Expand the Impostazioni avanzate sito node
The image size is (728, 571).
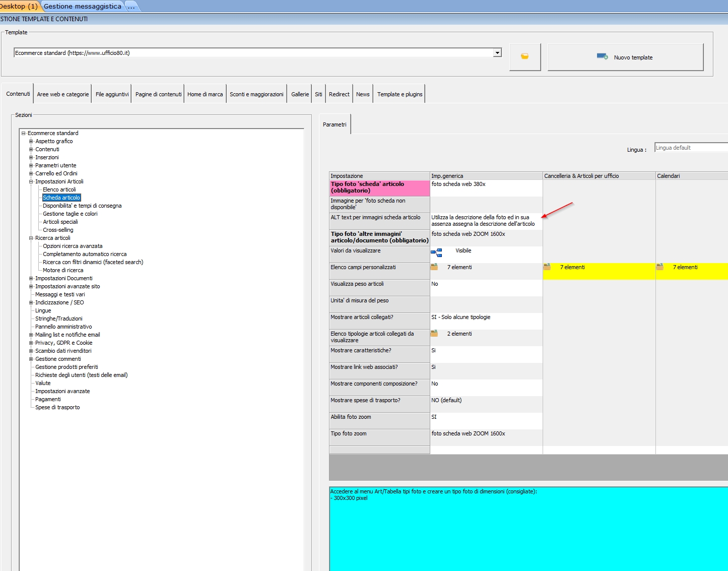31,286
